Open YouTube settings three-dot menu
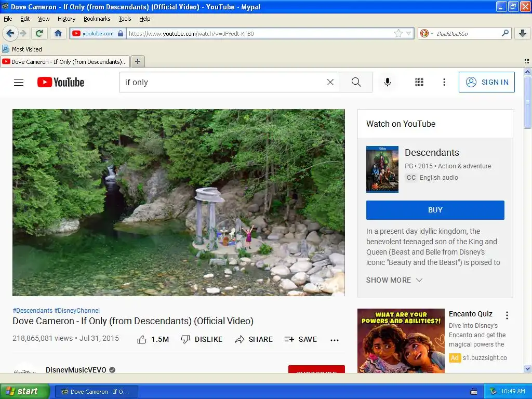Image resolution: width=532 pixels, height=399 pixels. (444, 82)
